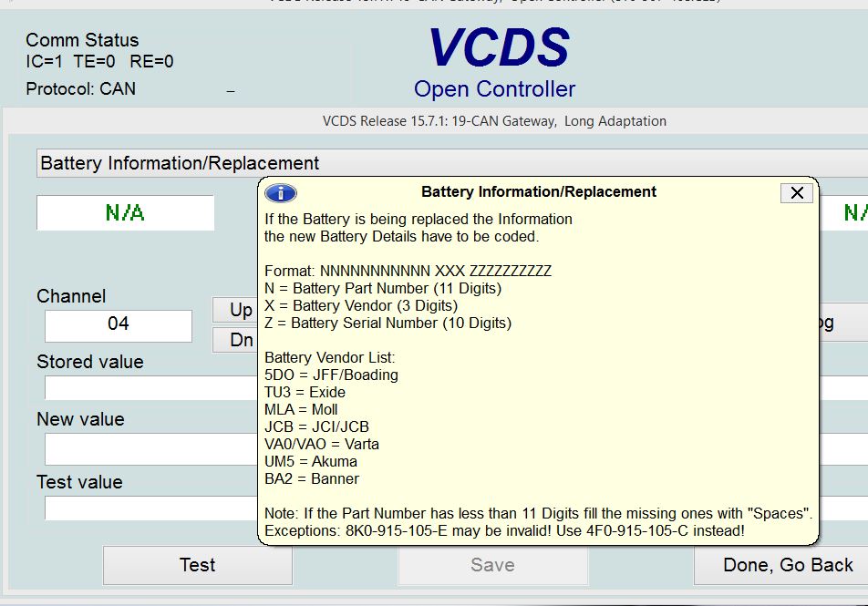Click 'Z = Battery Serial Number (10 Digits)' line
This screenshot has height=606, width=868.
(x=388, y=324)
